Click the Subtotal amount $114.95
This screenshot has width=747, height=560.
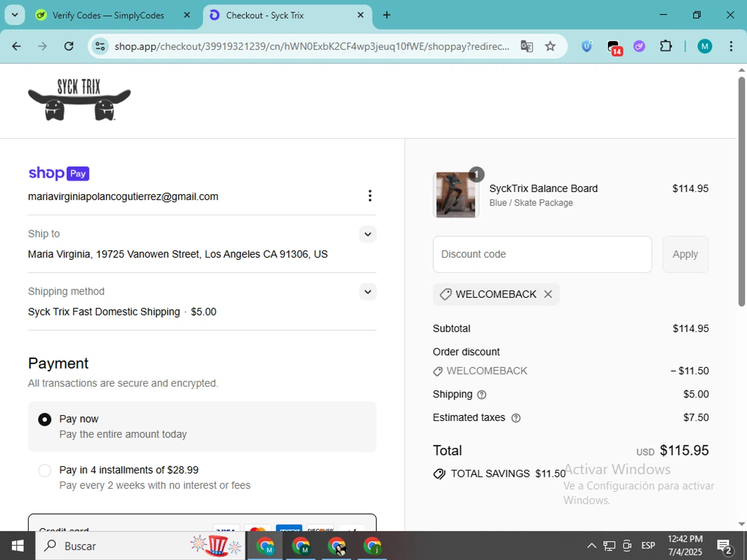(x=691, y=329)
